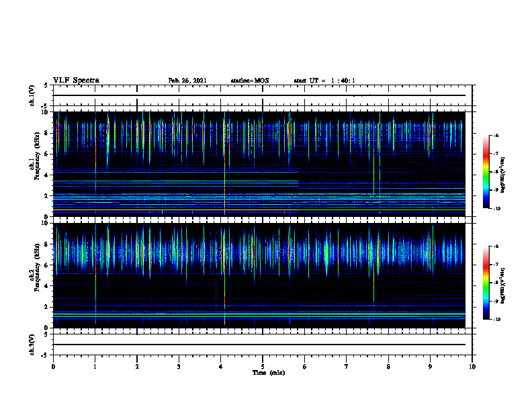This screenshot has height=411, width=532.
Task: Click time-axis tick label "3"
Action: 179,367
